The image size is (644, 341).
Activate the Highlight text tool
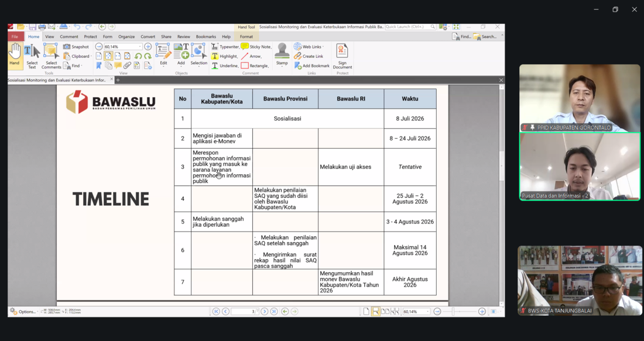pyautogui.click(x=225, y=56)
